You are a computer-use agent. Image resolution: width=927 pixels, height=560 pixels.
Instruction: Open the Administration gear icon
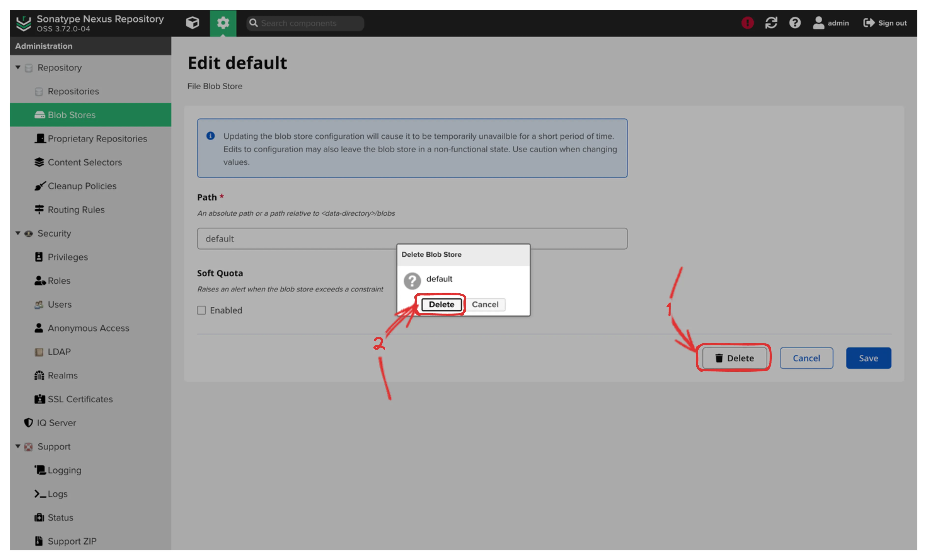tap(223, 23)
